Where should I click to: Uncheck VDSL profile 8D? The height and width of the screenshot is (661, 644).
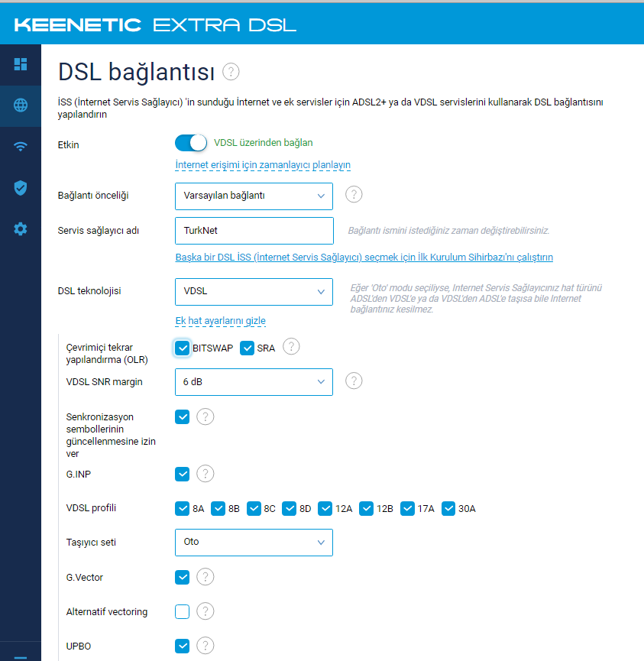pos(289,508)
